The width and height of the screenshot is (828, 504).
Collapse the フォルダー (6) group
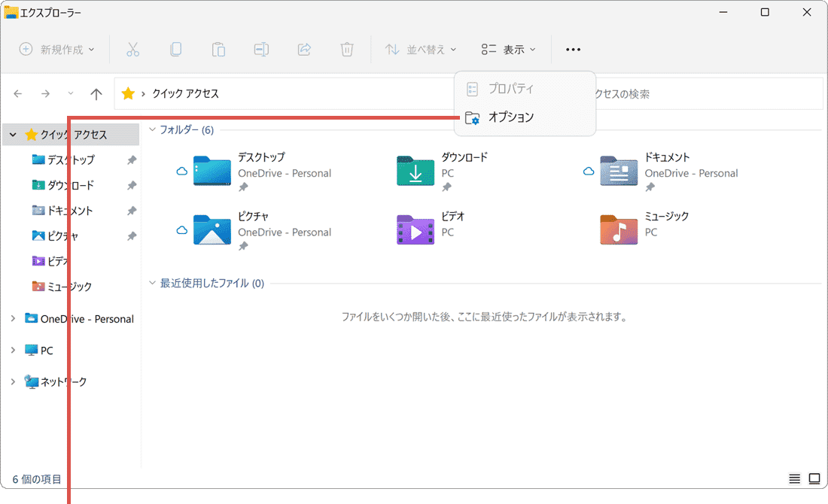153,130
